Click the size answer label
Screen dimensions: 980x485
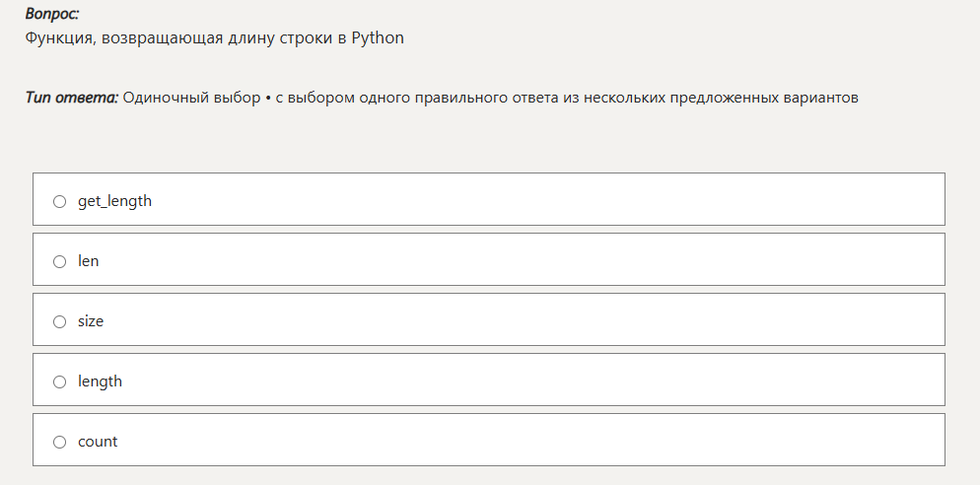click(91, 321)
